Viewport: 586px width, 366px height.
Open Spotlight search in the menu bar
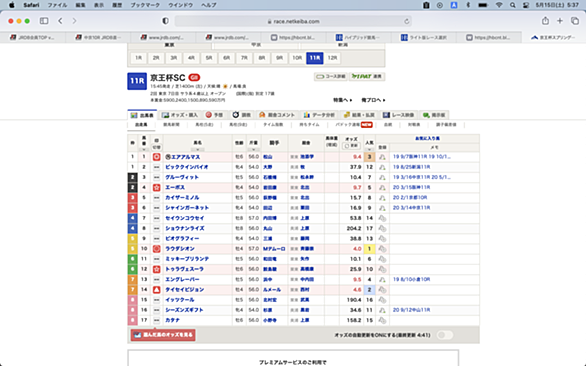(513, 5)
